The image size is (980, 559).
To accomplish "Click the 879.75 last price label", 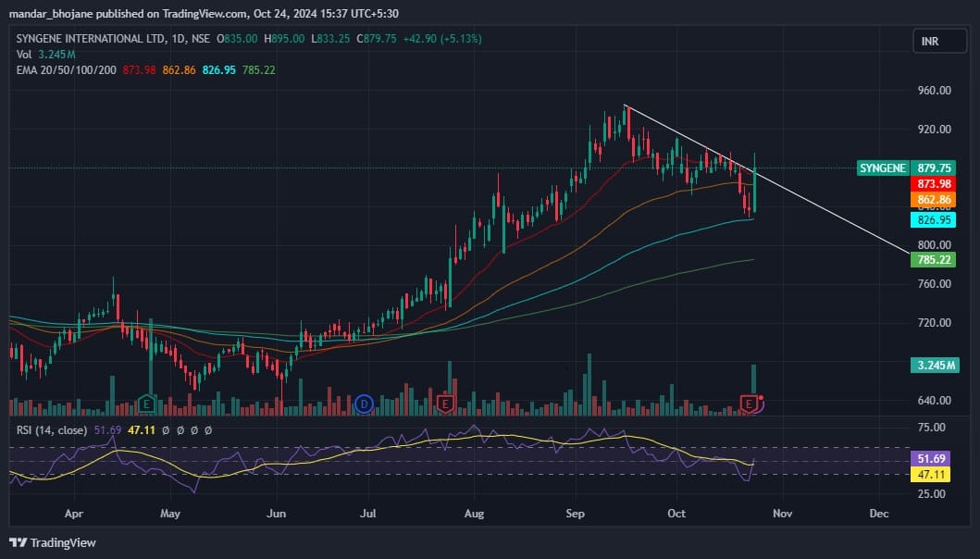I will (933, 168).
